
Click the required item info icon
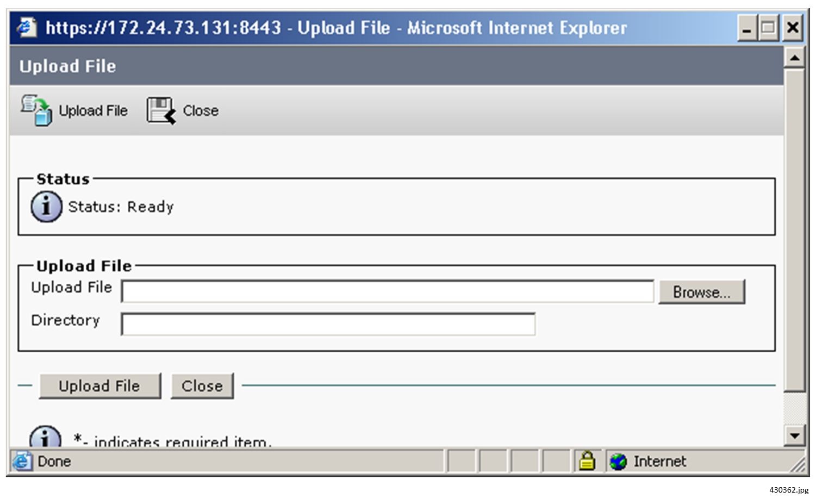point(45,437)
